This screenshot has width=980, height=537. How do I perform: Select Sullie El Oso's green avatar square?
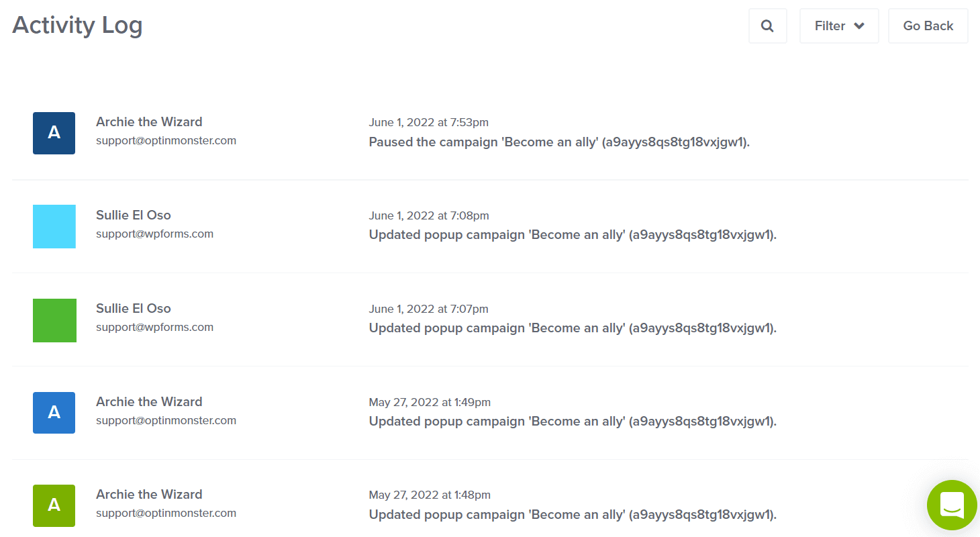(x=54, y=320)
